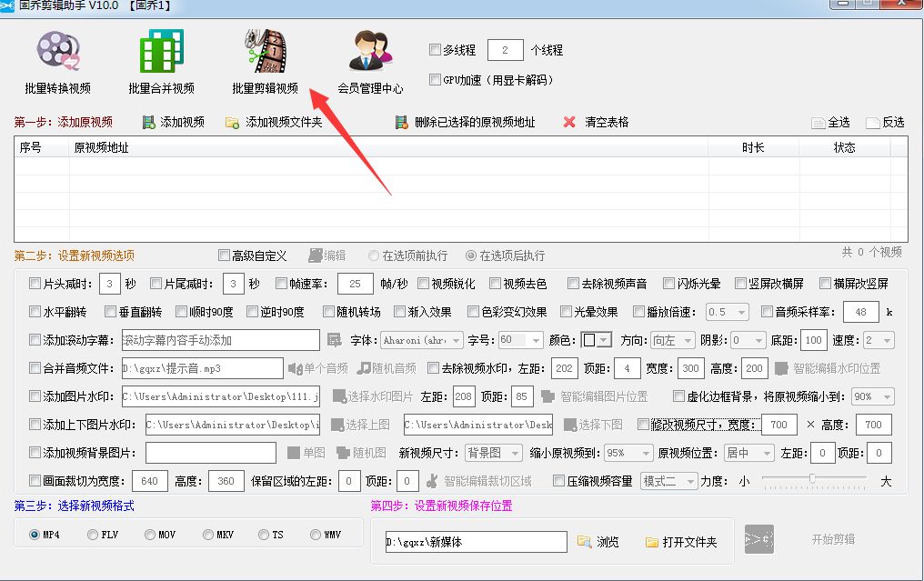Click the 浏览 browse folder icon
The height and width of the screenshot is (581, 924).
coord(584,542)
